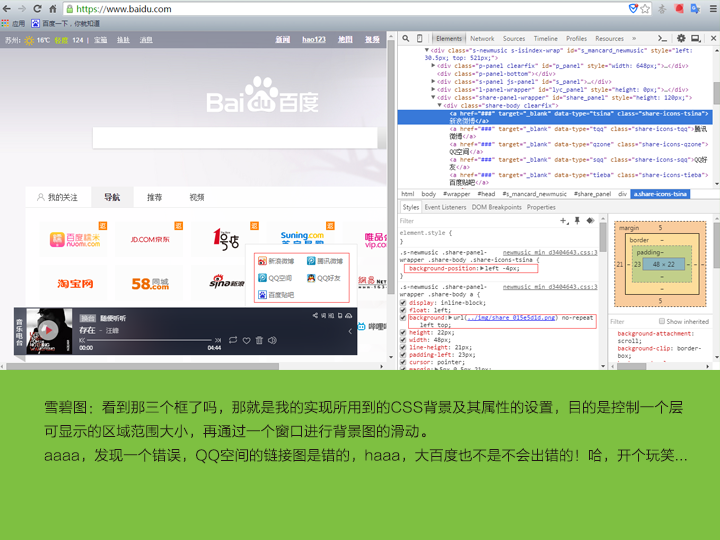Screen dimensions: 720x540
Task: Click the share icon in music player
Action: pos(315,315)
